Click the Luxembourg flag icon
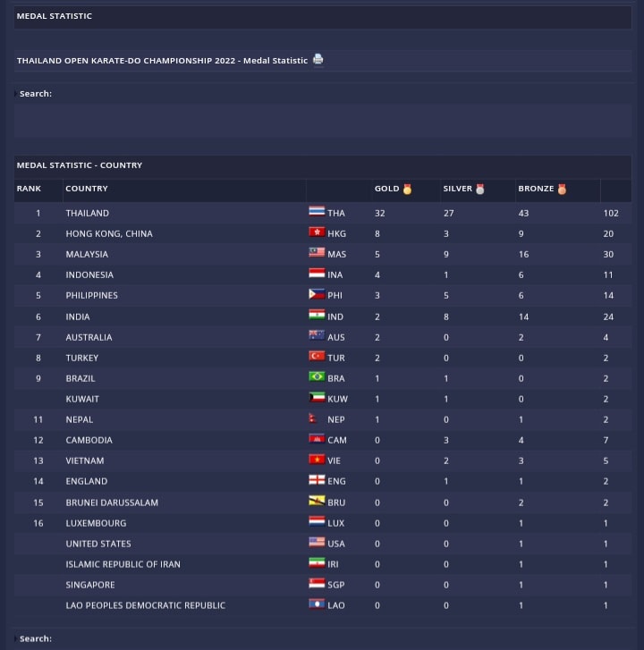 [317, 522]
